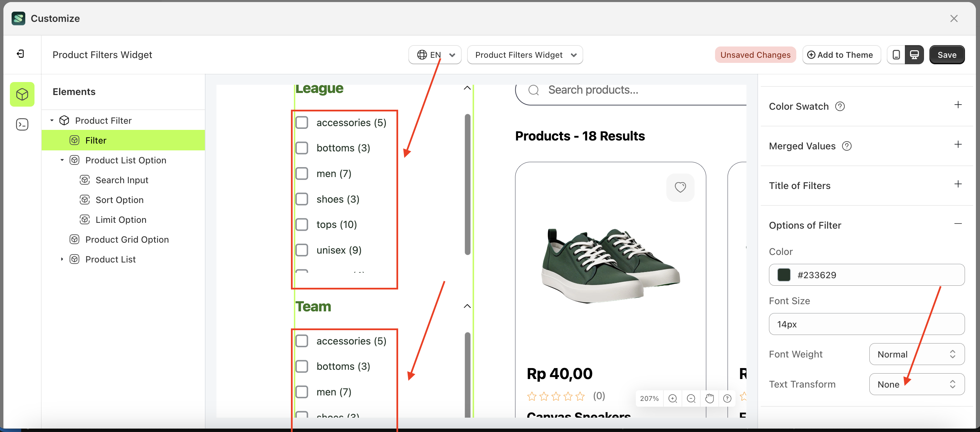Select Sort Option in Elements tree
Viewport: 980px width, 432px height.
tap(120, 200)
